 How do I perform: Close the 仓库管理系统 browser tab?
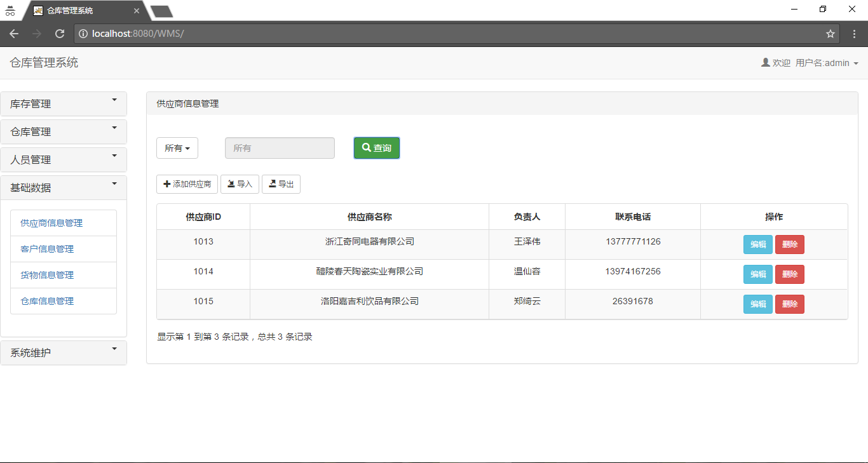click(137, 11)
